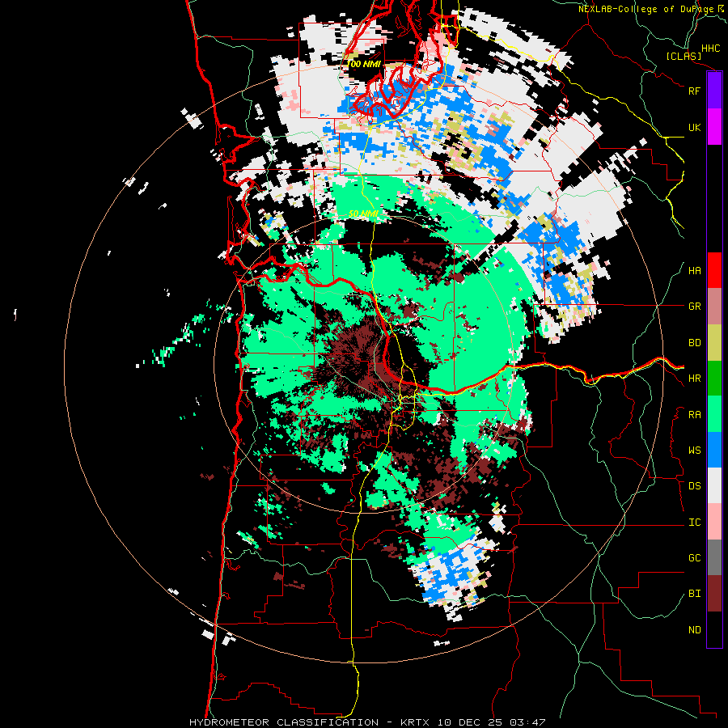This screenshot has height=728, width=728.
Task: Click the HA red legend swatch
Action: point(714,270)
